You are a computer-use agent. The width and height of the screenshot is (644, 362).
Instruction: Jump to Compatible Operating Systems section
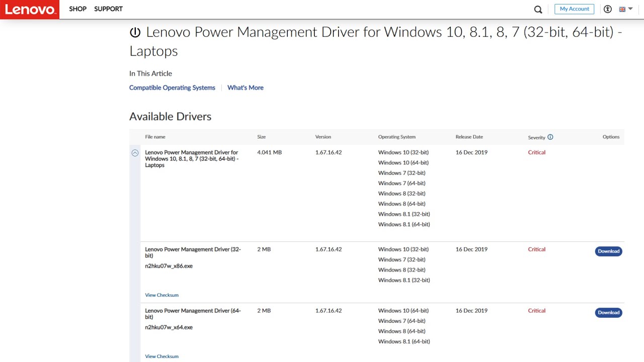tap(172, 87)
